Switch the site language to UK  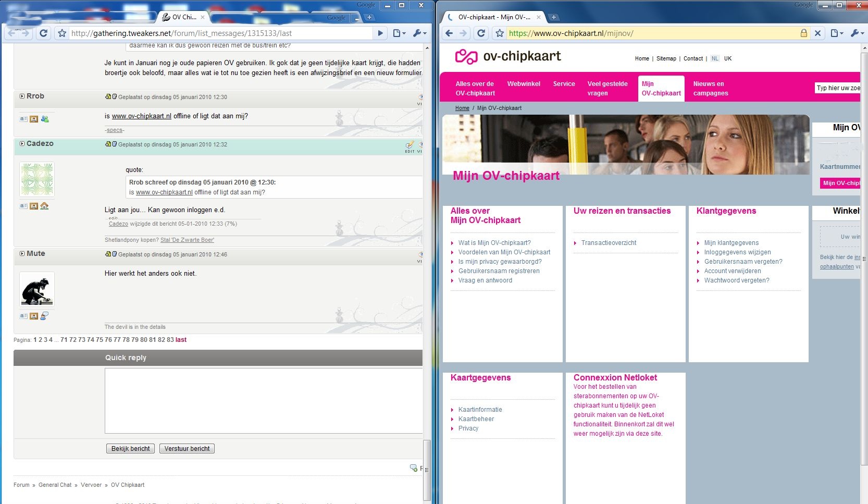point(728,59)
